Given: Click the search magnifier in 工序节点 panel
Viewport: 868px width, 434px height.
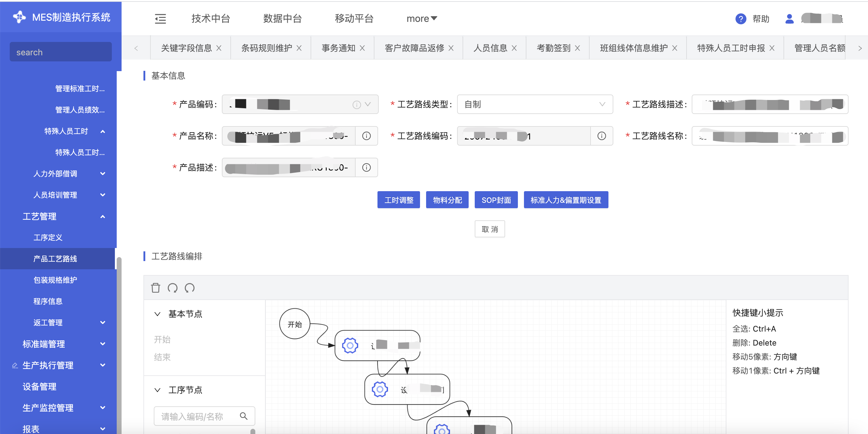Looking at the screenshot, I should tap(244, 416).
